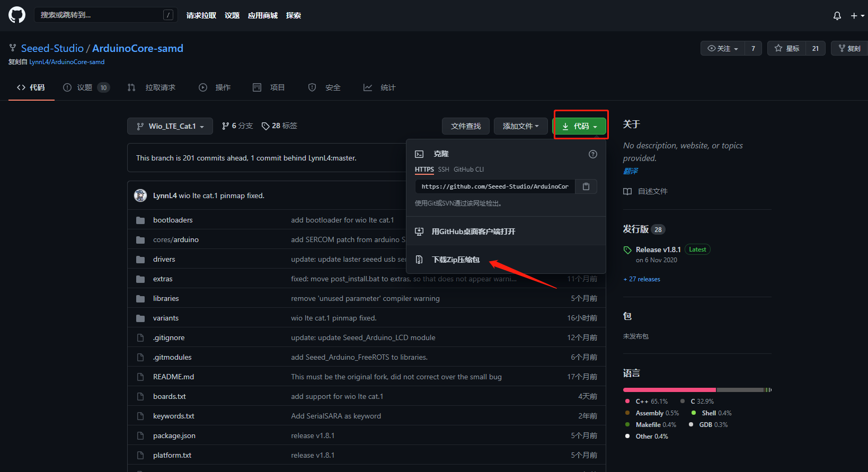Choose 用GitHub桌面客户端打开 option
868x472 pixels.
click(506, 231)
